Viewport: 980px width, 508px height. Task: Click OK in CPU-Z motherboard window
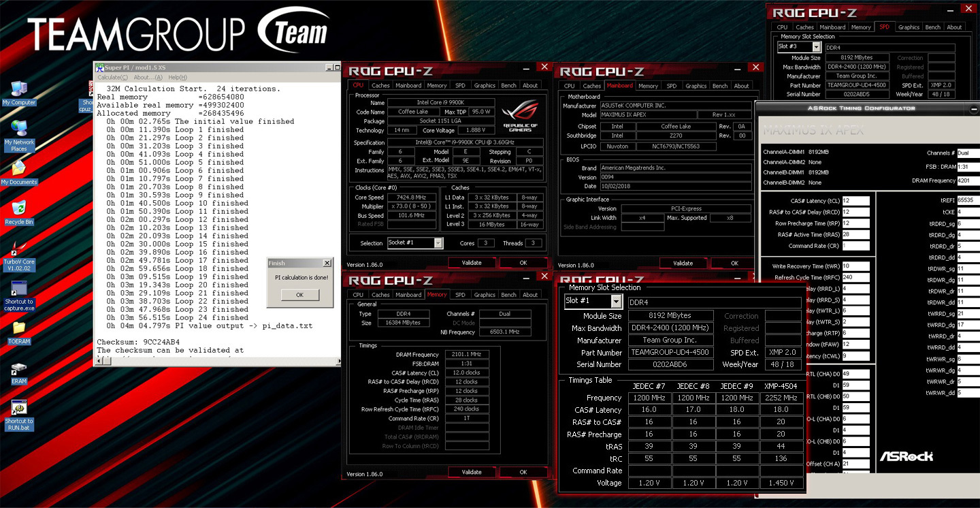734,264
